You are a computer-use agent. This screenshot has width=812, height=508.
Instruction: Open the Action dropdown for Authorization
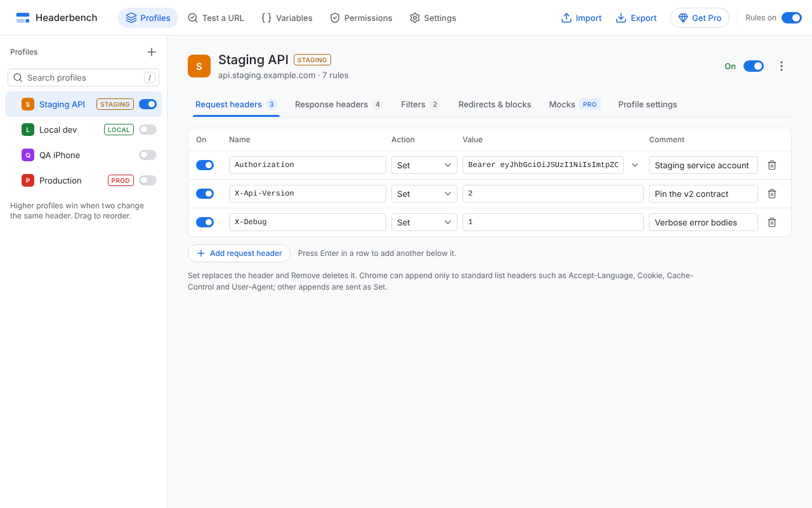424,165
